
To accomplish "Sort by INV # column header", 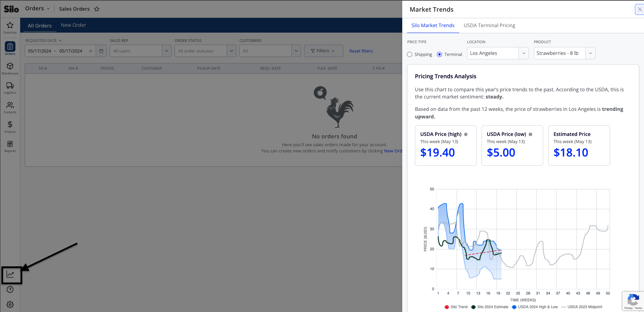I will [x=73, y=68].
